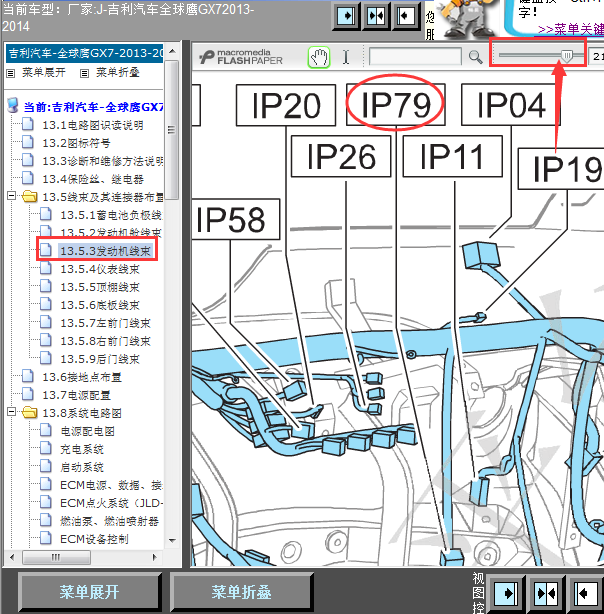Open 13.7电源配置

[x=76, y=395]
